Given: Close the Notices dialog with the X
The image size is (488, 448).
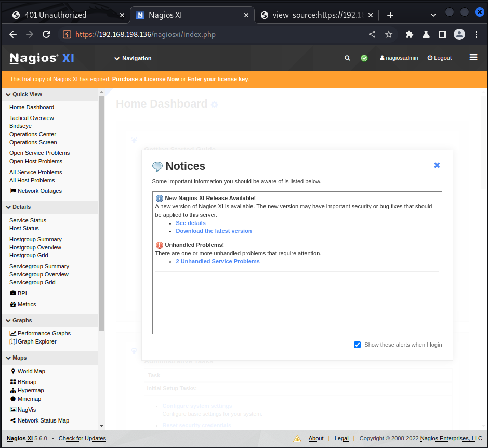Looking at the screenshot, I should tap(437, 165).
